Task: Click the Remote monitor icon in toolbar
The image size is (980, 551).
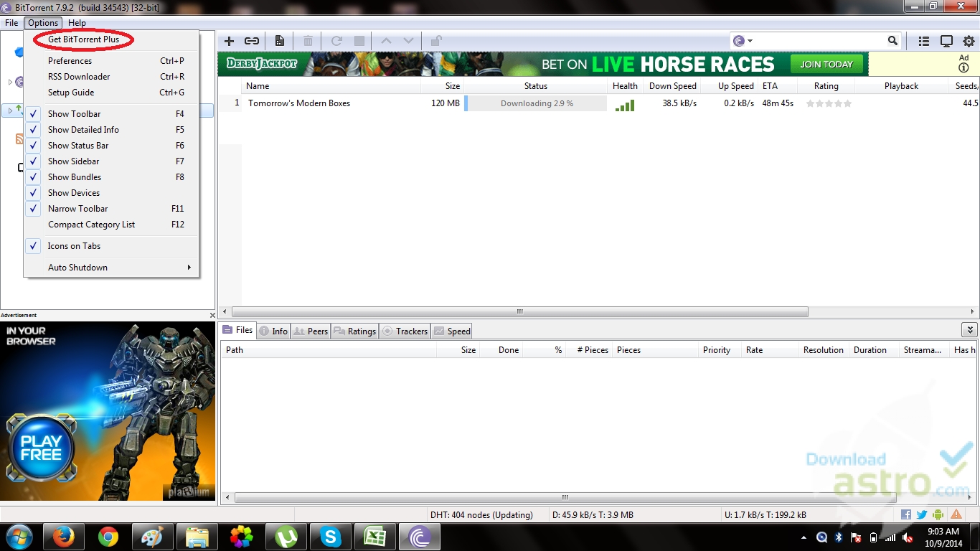Action: coord(946,42)
